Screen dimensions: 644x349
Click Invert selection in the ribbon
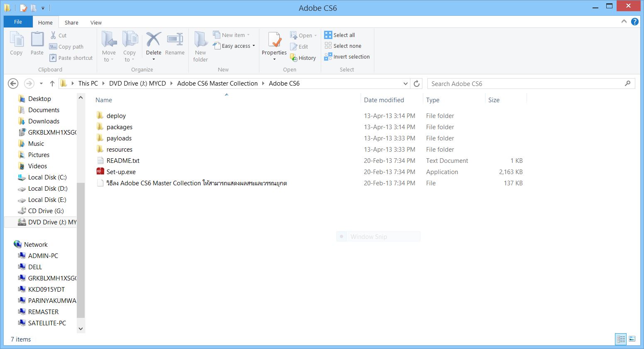click(x=347, y=57)
